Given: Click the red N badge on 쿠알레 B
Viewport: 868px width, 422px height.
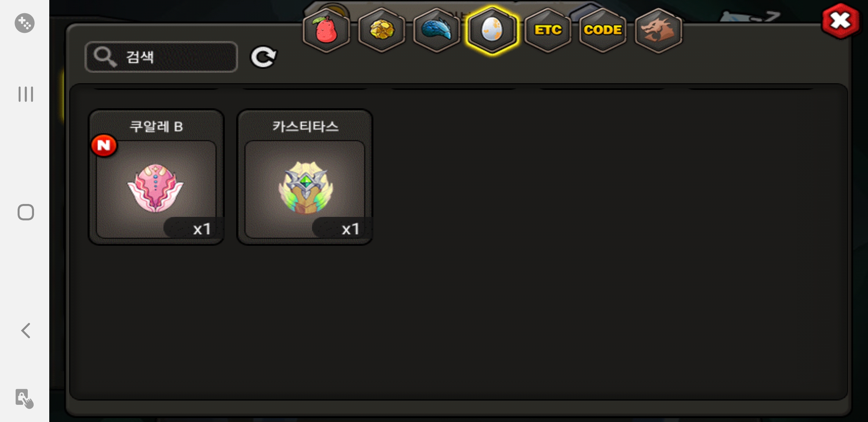Looking at the screenshot, I should [x=104, y=145].
